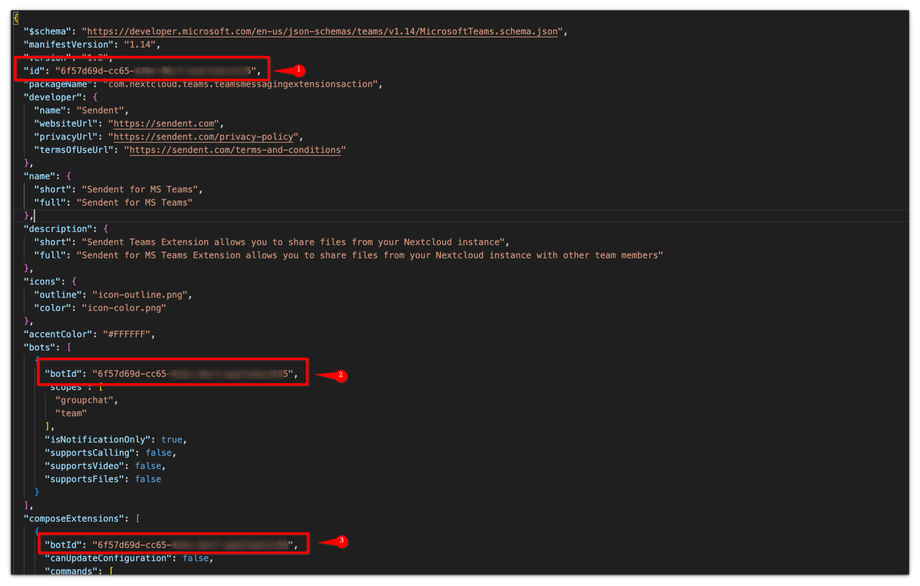920x586 pixels.
Task: Open the sendent.com website URL link
Action: 164,123
